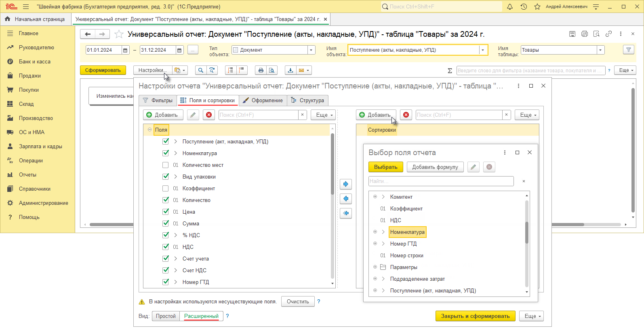Image resolution: width=644 pixels, height=328 pixels.
Task: Click the Найти search field
Action: pyautogui.click(x=441, y=181)
